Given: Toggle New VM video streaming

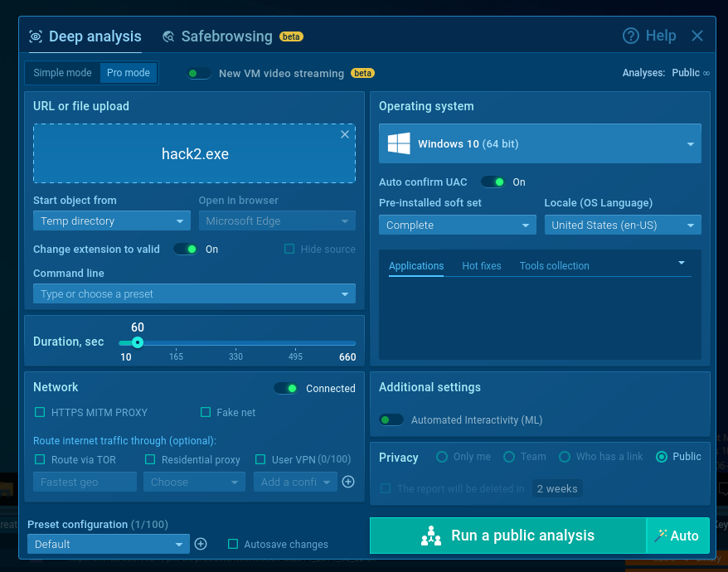Looking at the screenshot, I should [199, 73].
